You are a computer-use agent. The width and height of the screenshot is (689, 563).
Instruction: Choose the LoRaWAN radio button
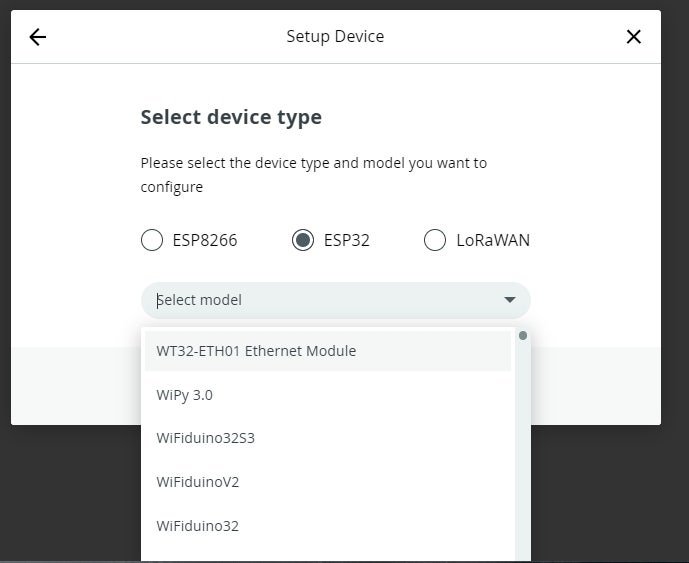coord(435,240)
